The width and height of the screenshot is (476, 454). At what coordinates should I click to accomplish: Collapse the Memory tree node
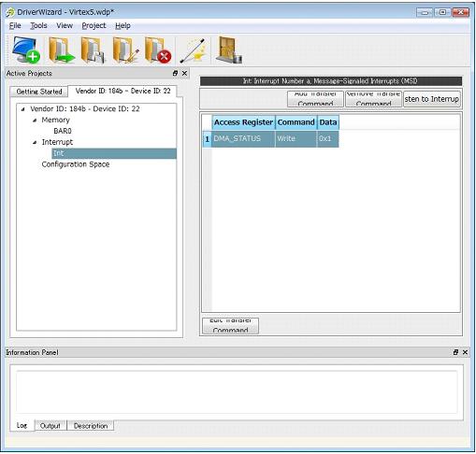click(35, 121)
